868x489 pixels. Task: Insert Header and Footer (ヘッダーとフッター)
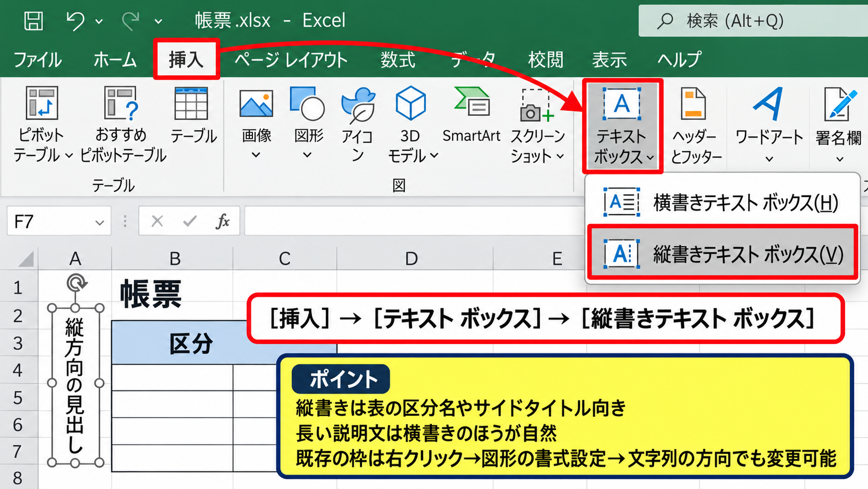[x=696, y=126]
